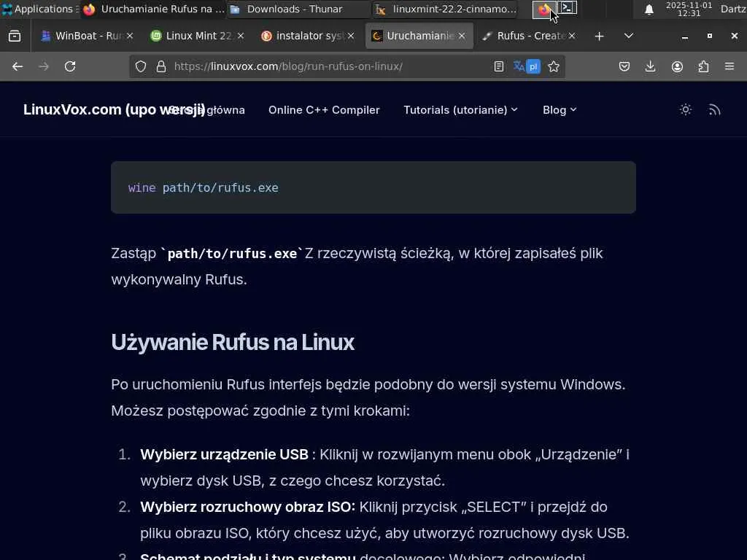Toggle the light/dark theme sun icon
Screen dimensions: 747x560
686,109
